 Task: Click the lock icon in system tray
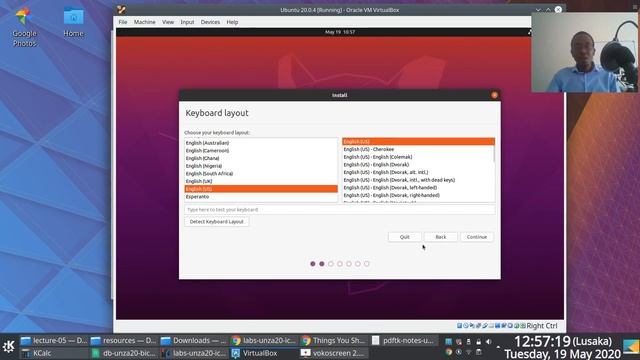click(x=478, y=342)
